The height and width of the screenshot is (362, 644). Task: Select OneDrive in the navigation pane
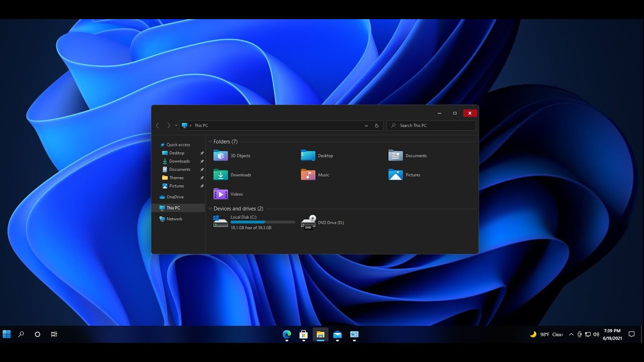coord(175,197)
